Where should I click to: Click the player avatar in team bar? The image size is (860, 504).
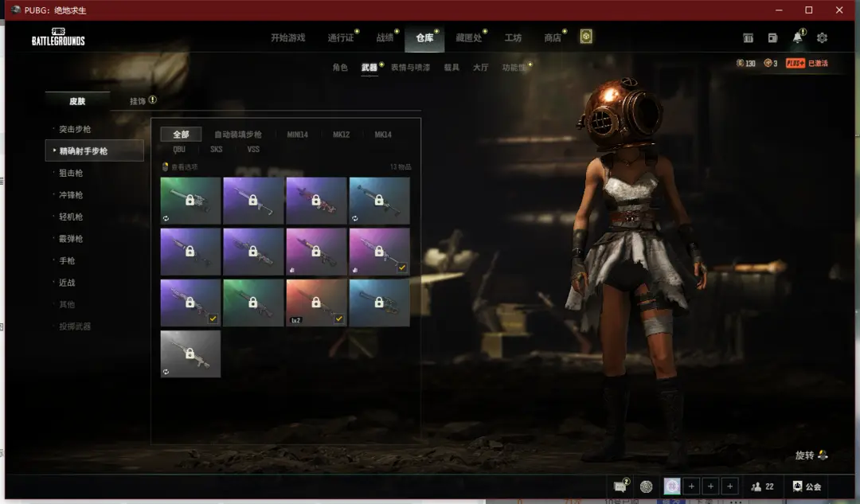tap(672, 486)
